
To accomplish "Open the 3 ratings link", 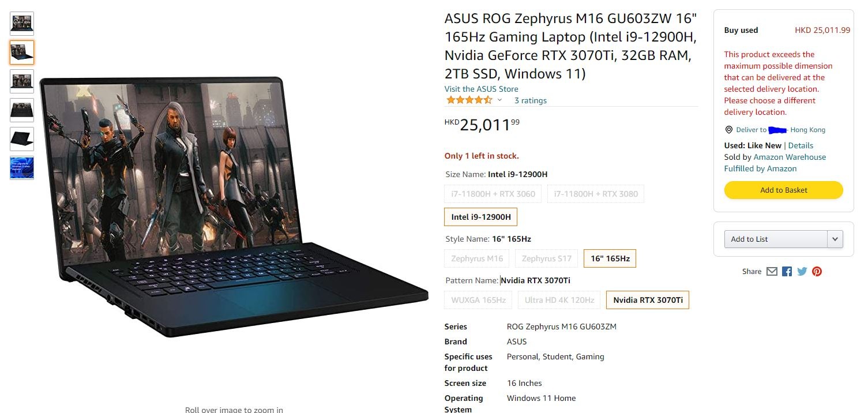I will click(x=531, y=100).
